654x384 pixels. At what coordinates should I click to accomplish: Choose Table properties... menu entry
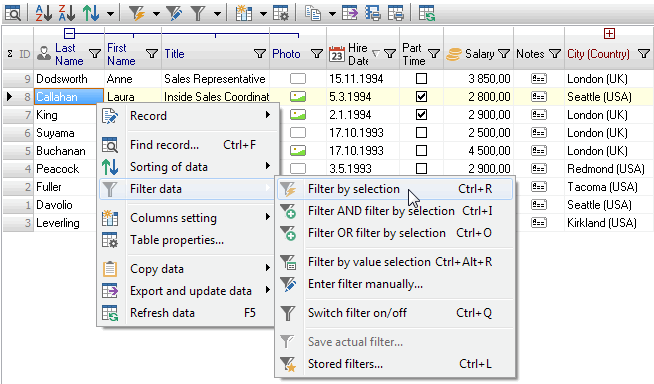(x=187, y=240)
